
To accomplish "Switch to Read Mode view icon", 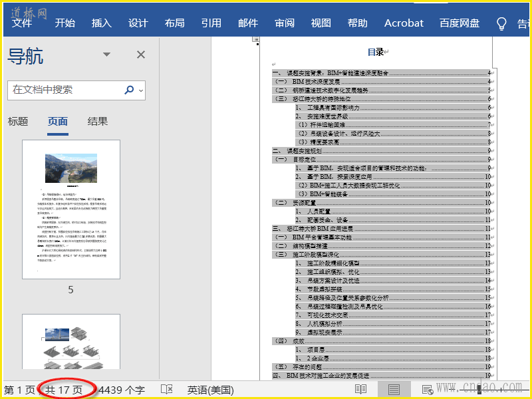I will pyautogui.click(x=360, y=389).
